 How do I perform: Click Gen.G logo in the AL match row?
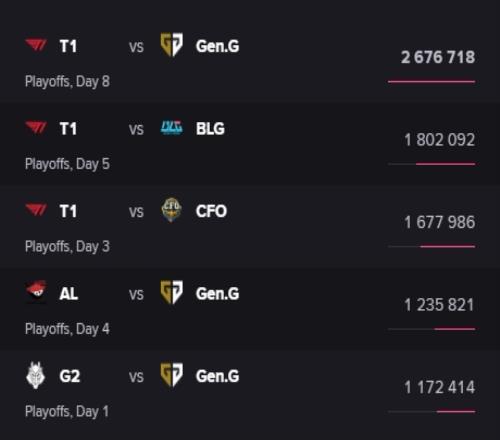172,292
